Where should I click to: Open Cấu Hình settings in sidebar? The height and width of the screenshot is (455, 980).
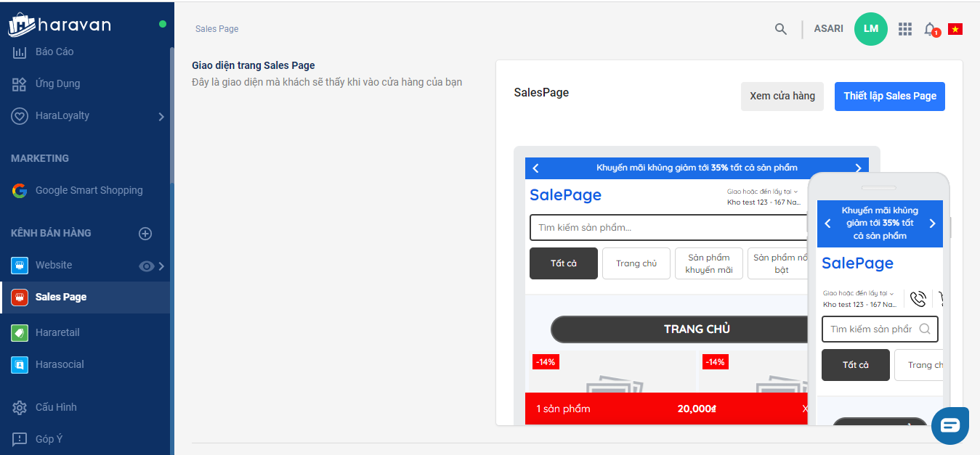coord(56,407)
